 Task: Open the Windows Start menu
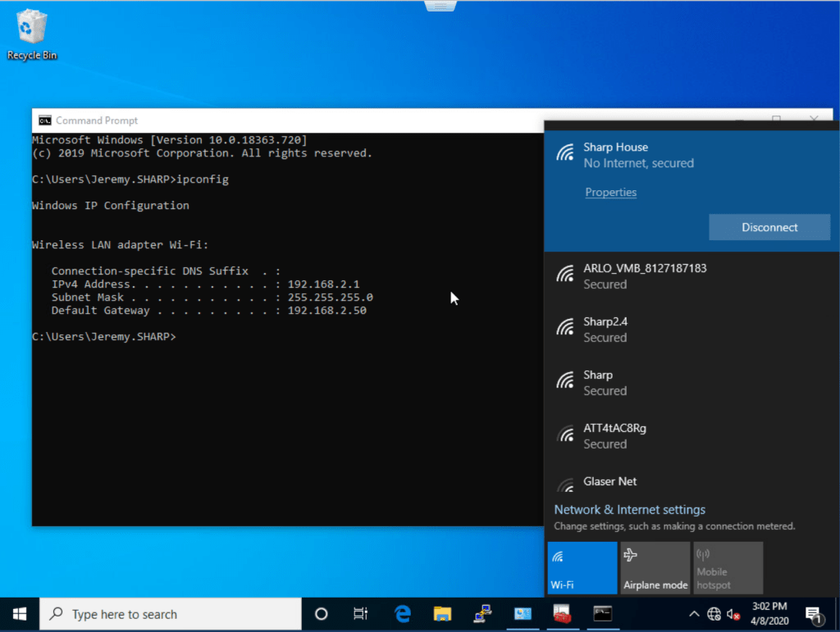pyautogui.click(x=20, y=614)
